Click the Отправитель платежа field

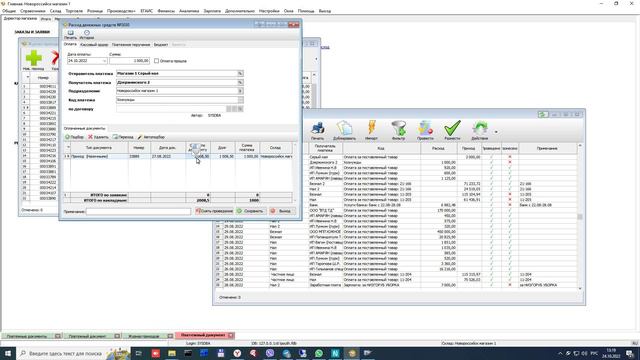click(177, 73)
